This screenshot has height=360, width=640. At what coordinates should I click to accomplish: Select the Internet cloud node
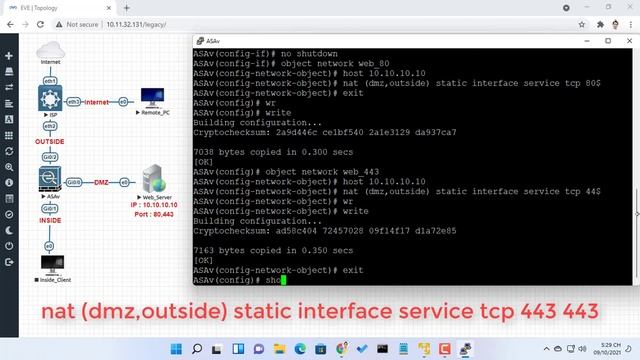coord(51,50)
